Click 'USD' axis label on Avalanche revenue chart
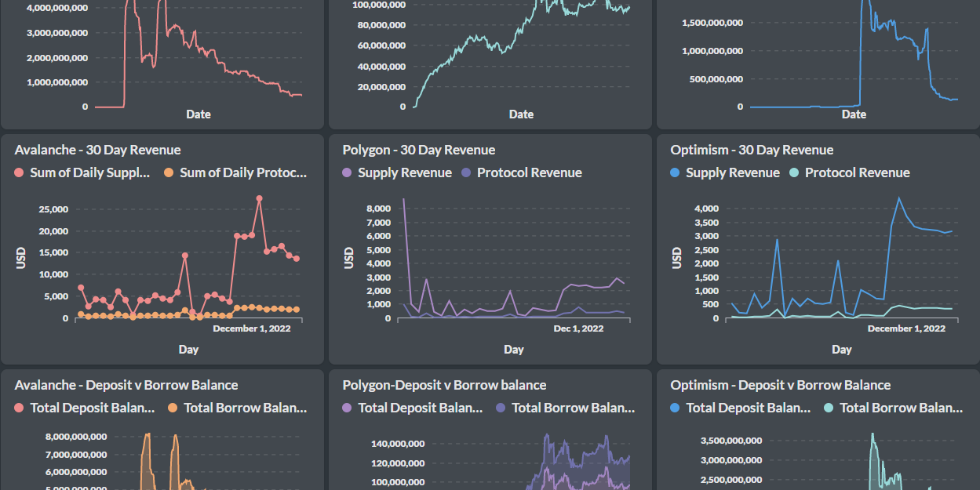 pyautogui.click(x=21, y=259)
